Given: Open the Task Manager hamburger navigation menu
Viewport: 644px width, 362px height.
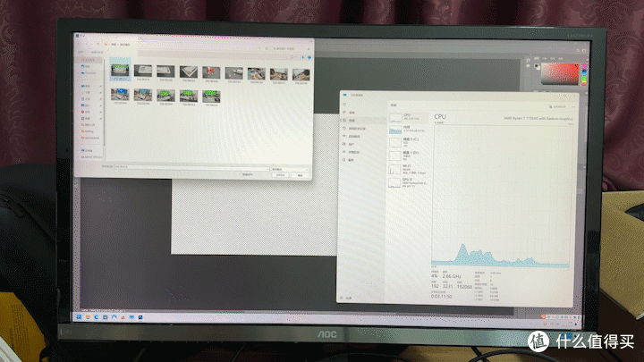Looking at the screenshot, I should 344,105.
